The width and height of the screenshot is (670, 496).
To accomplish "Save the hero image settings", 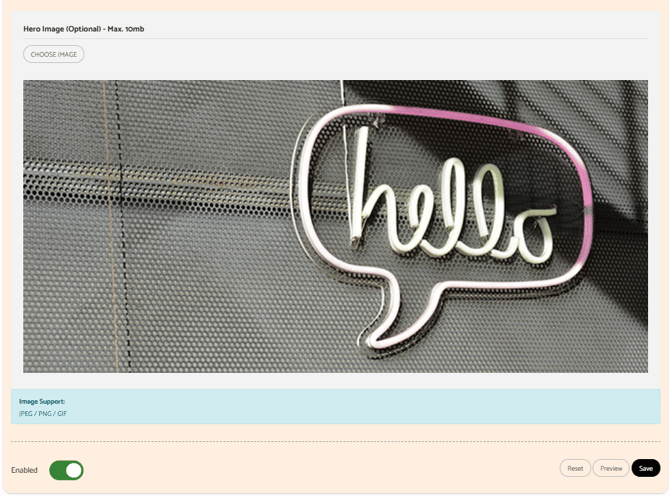I will [x=646, y=468].
